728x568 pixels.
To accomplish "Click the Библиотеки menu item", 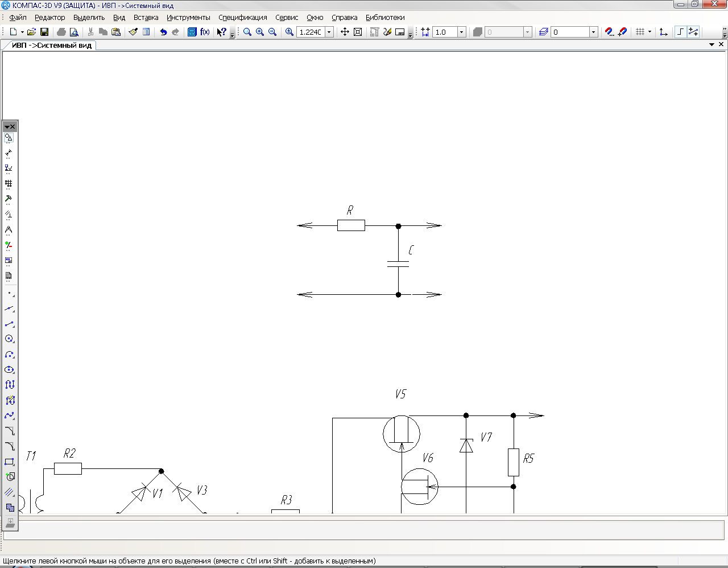I will click(385, 18).
